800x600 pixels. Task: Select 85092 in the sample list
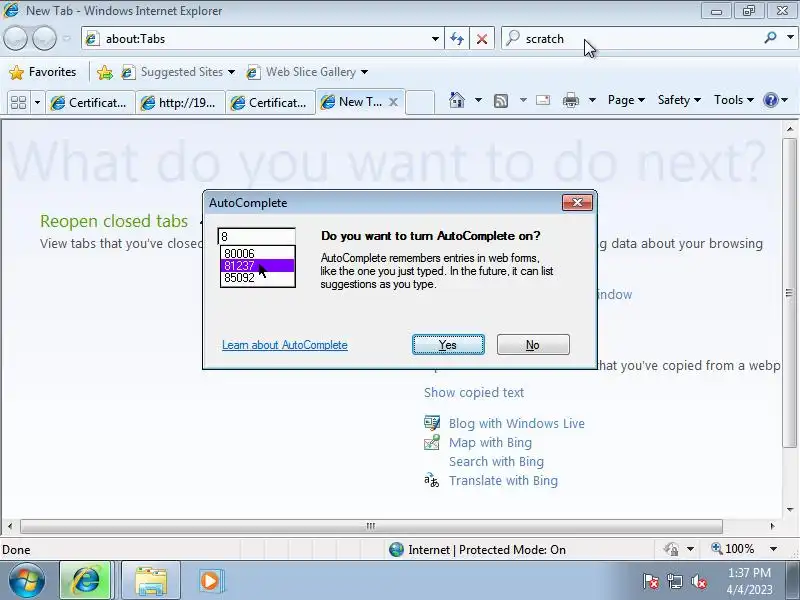(257, 278)
